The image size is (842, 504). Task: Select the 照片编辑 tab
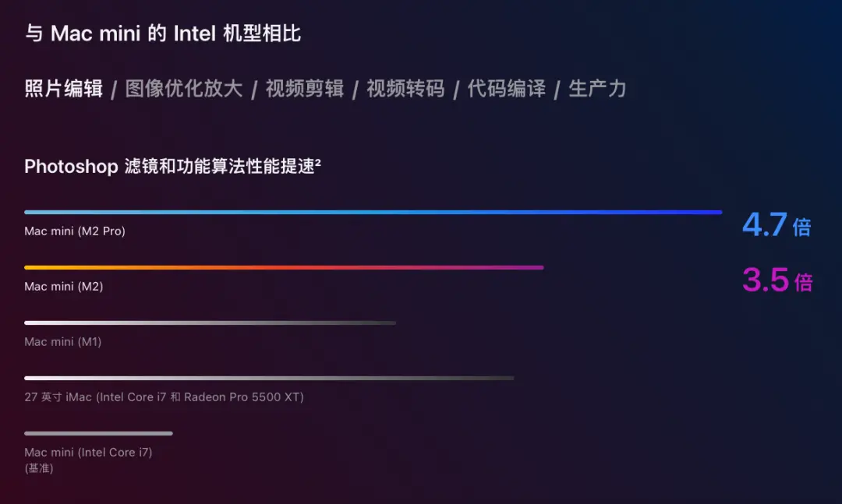[63, 89]
